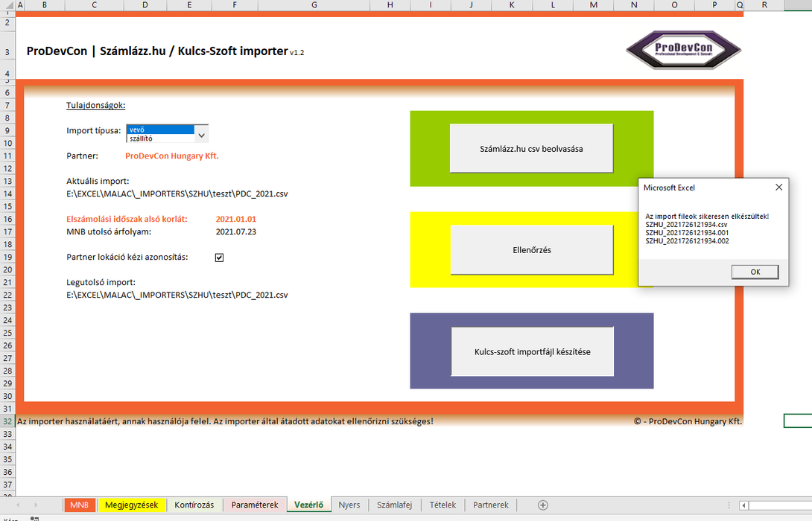Click the sheet tab bar options dots
The image size is (812, 521).
point(729,505)
